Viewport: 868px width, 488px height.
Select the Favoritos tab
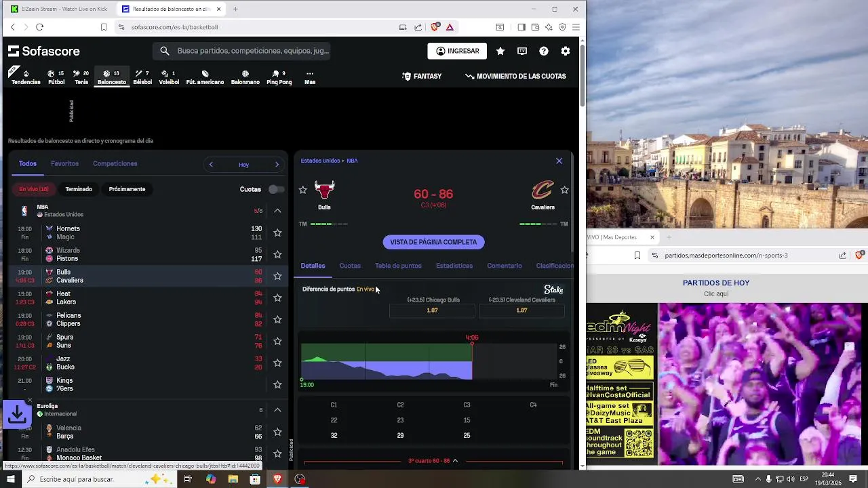click(x=64, y=163)
